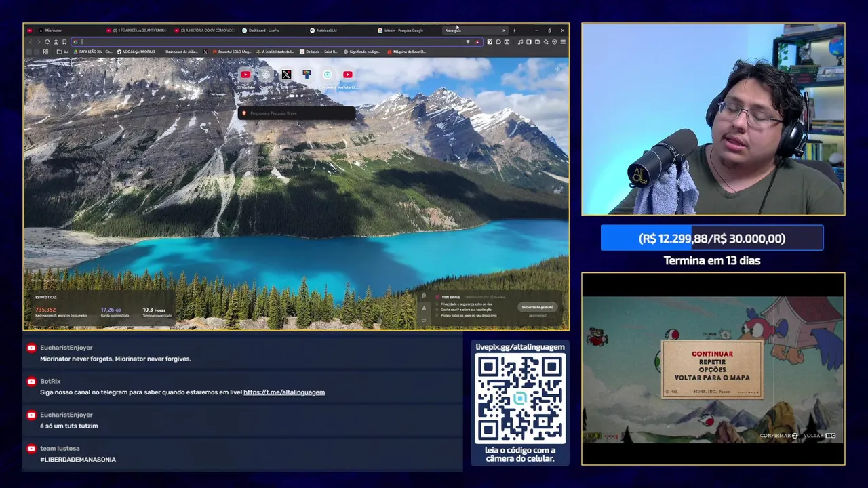The width and height of the screenshot is (868, 488).
Task: Click the browser forward arrow
Action: [39, 42]
